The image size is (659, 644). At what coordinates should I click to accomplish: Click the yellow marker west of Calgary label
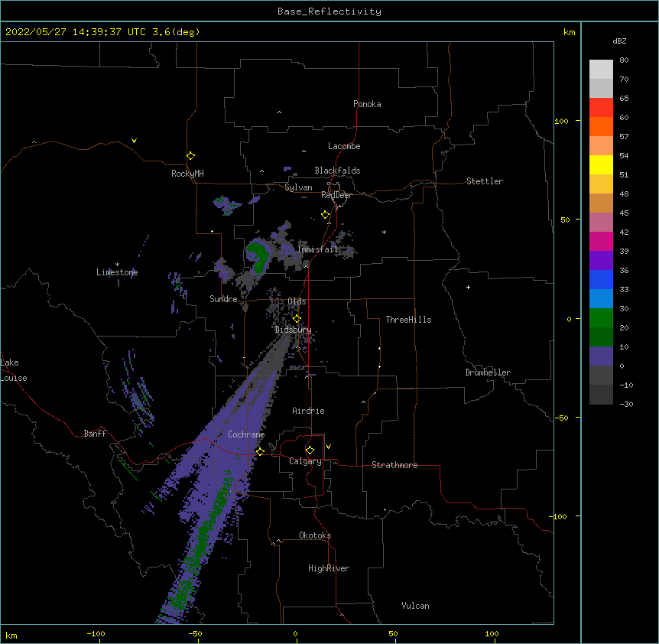tap(260, 451)
